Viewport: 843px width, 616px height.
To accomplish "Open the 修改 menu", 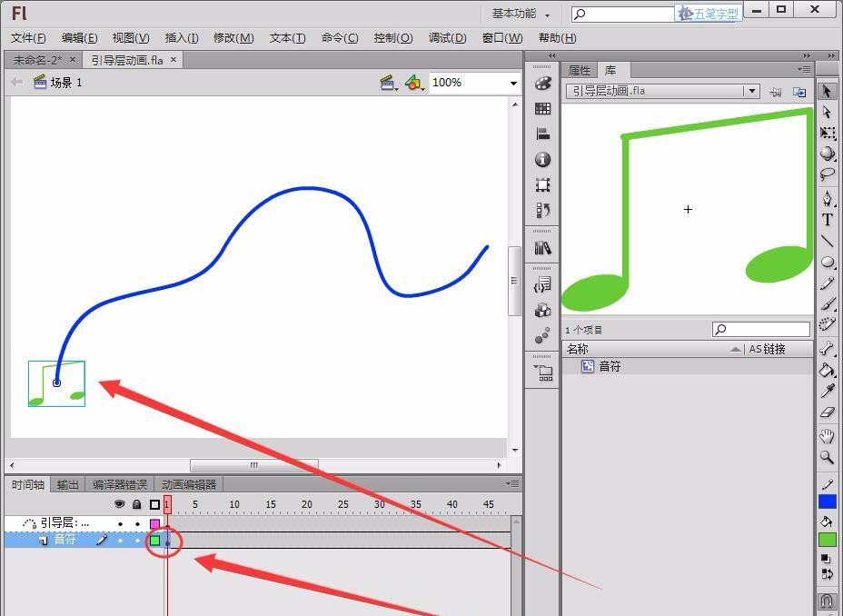I will pyautogui.click(x=233, y=37).
